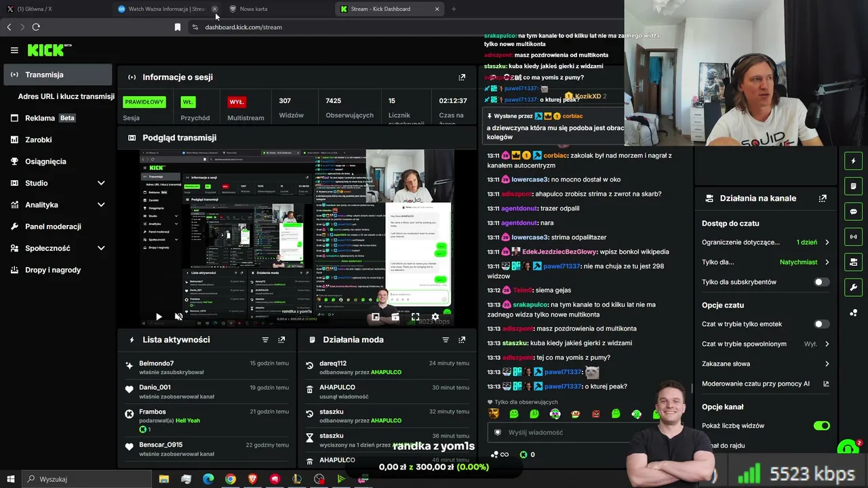Unmute the stream preview audio
This screenshot has height=488, width=868.
pos(178,317)
